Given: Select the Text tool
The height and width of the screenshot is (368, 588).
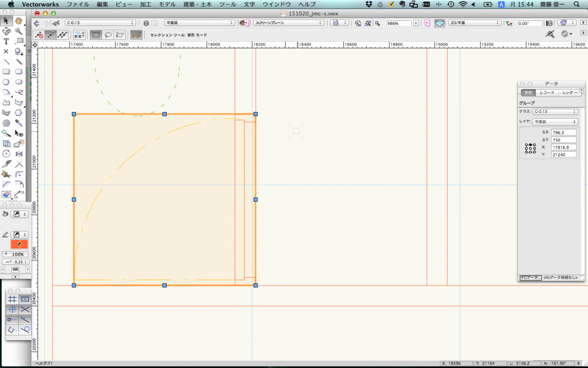Looking at the screenshot, I should pyautogui.click(x=6, y=41).
